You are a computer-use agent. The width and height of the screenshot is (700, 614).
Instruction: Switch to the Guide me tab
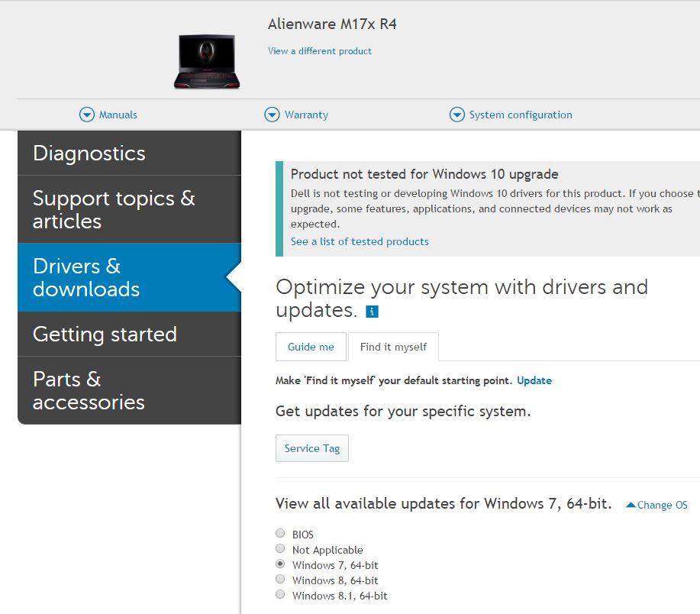click(x=311, y=347)
